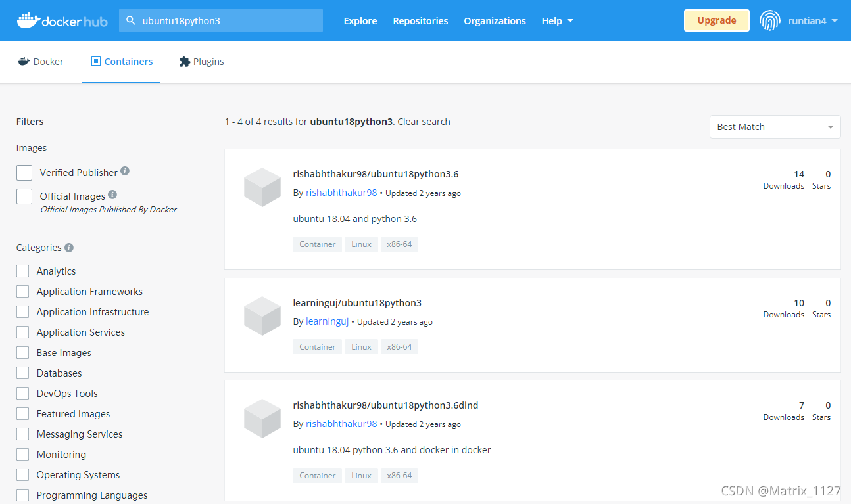The height and width of the screenshot is (504, 851).
Task: Switch to the Containers tab
Action: tap(122, 61)
